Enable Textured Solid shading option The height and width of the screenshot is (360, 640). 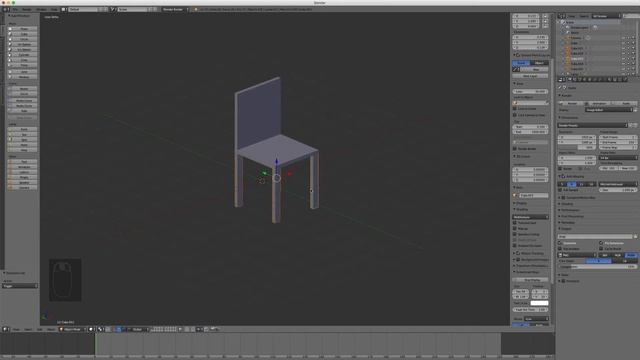pyautogui.click(x=515, y=223)
